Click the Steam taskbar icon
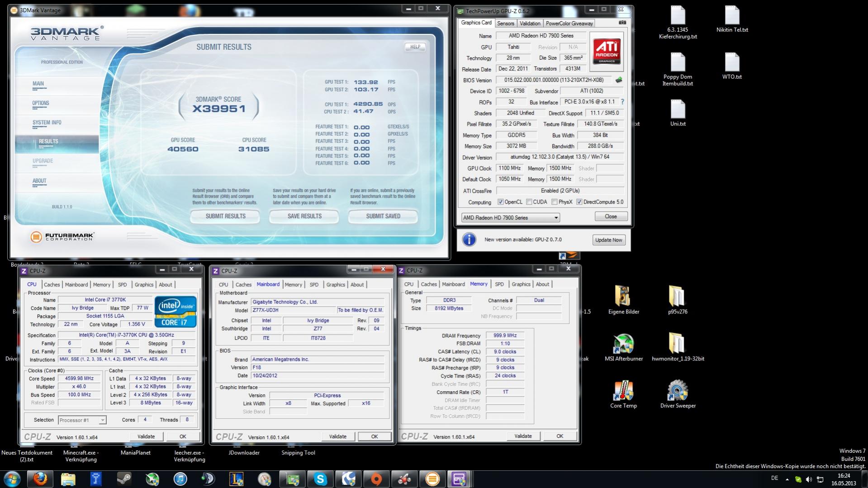868x488 pixels. click(124, 479)
